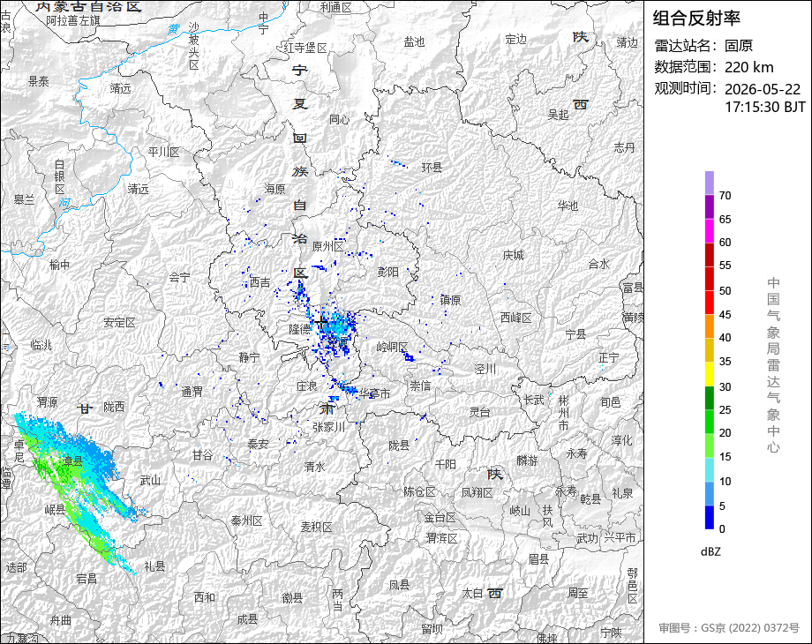
Task: Click the 静宁 map label
Action: tap(249, 357)
